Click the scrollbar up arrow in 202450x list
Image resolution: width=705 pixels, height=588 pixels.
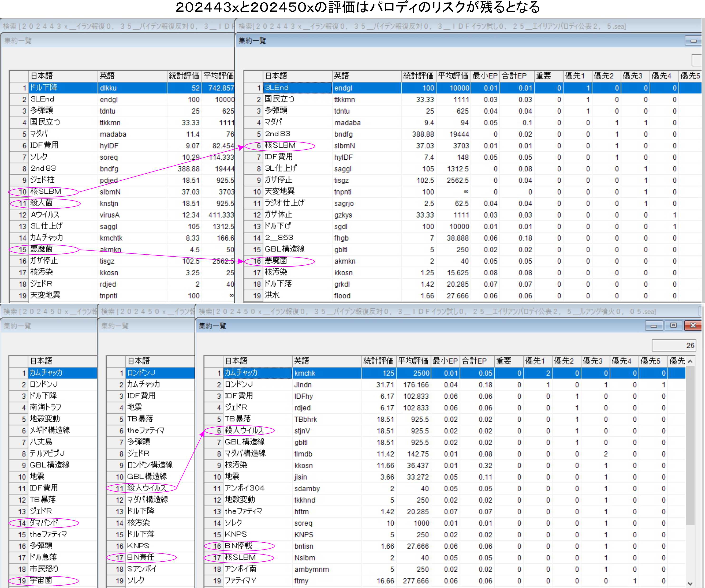(690, 361)
